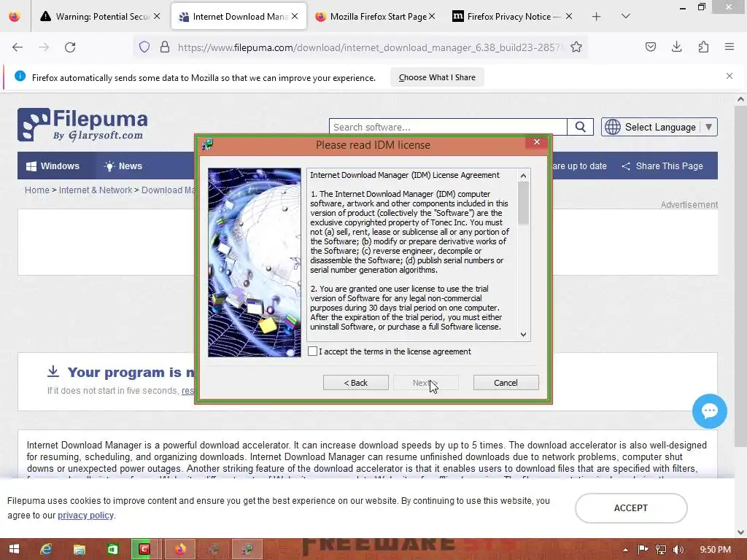
Task: Open the Firefox downloads panel
Action: 676,47
